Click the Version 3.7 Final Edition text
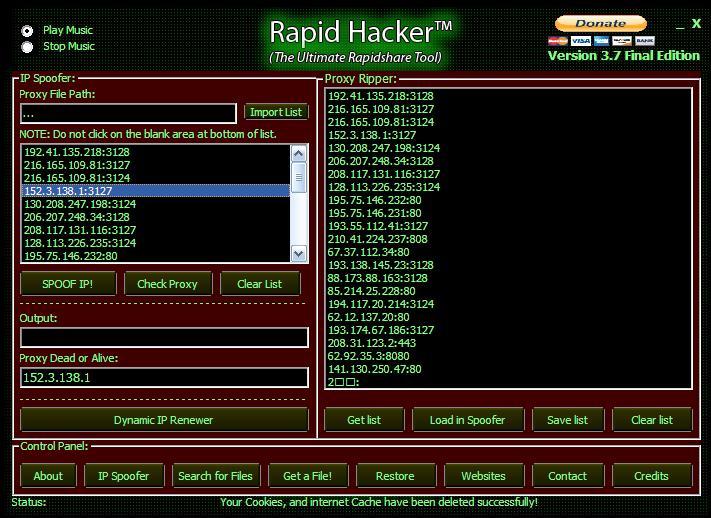The image size is (711, 518). (x=624, y=56)
